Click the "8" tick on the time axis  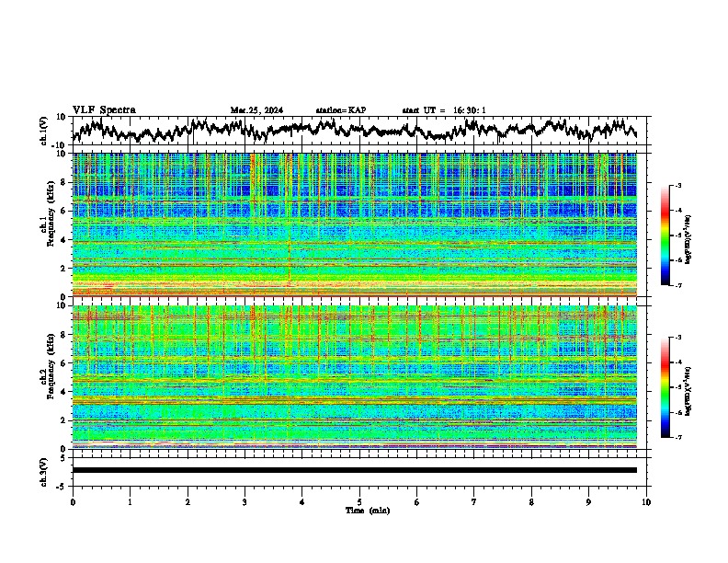(x=531, y=502)
